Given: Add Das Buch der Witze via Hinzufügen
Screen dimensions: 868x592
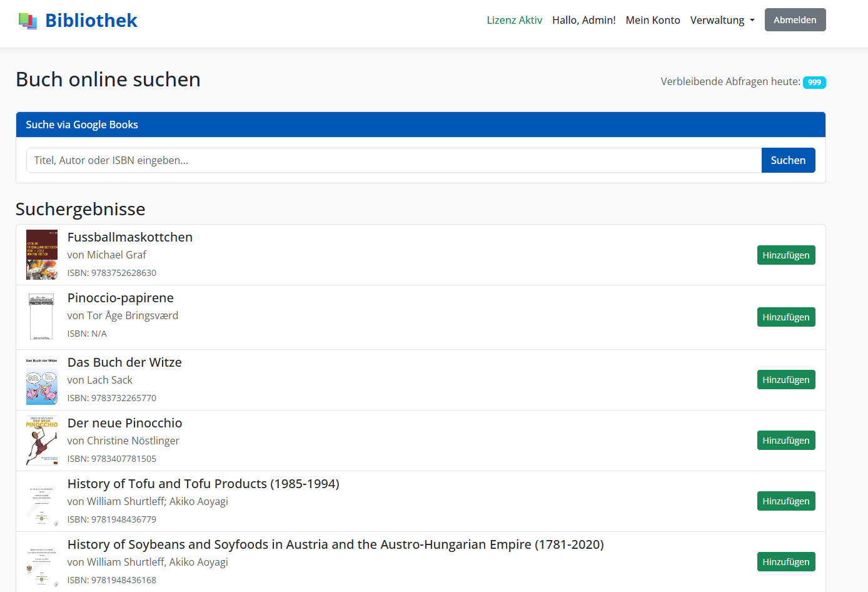Looking at the screenshot, I should point(786,379).
